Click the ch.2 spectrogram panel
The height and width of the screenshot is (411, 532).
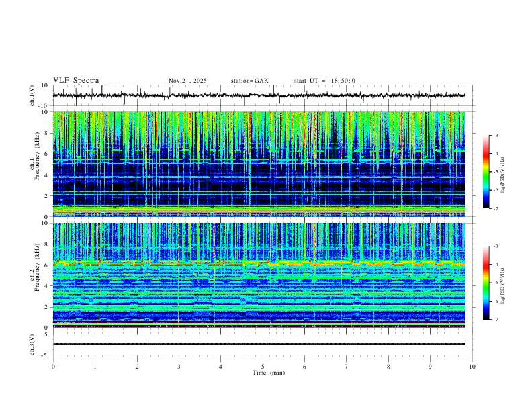pos(259,275)
